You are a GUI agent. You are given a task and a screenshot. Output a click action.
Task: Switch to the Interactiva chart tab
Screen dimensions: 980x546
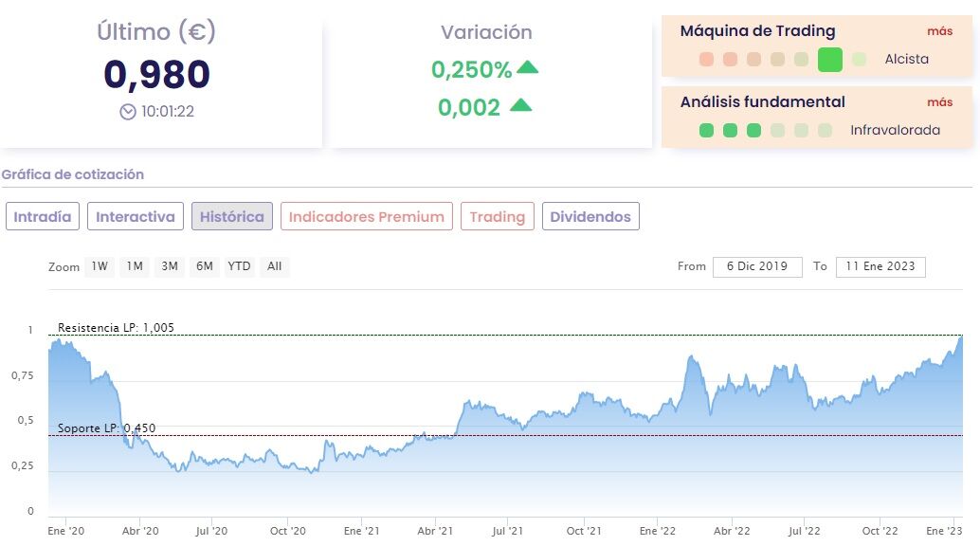(136, 217)
